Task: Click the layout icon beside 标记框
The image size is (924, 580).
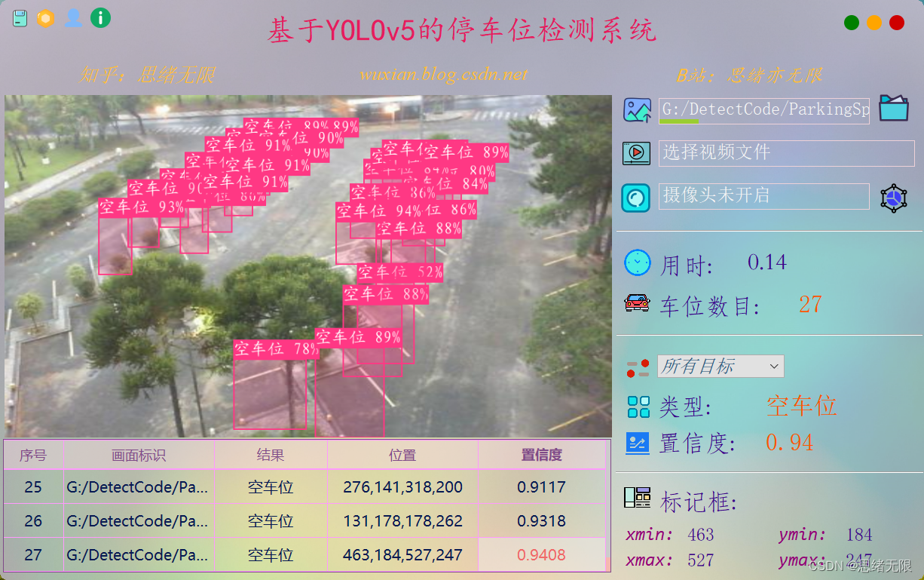Action: pyautogui.click(x=638, y=498)
